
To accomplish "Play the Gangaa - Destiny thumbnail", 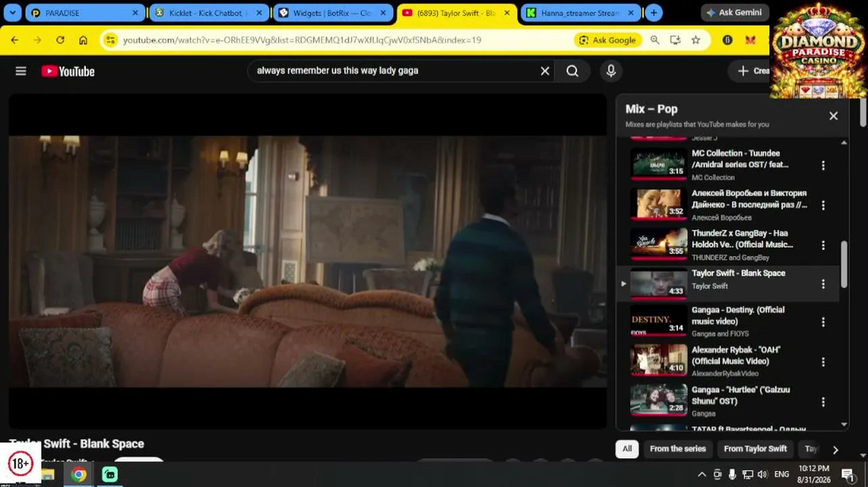I will pyautogui.click(x=658, y=321).
